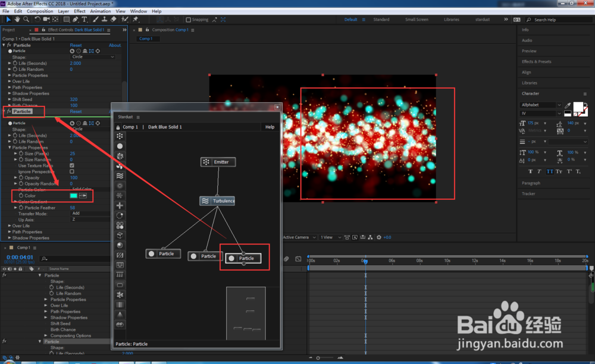Select the Zoom magnifier tool

[x=26, y=20]
